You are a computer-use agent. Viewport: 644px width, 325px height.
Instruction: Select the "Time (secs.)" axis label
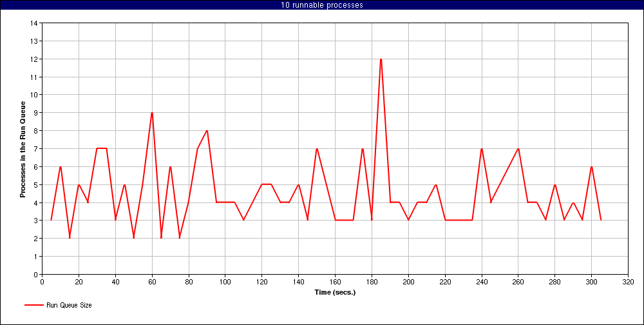[x=335, y=293]
